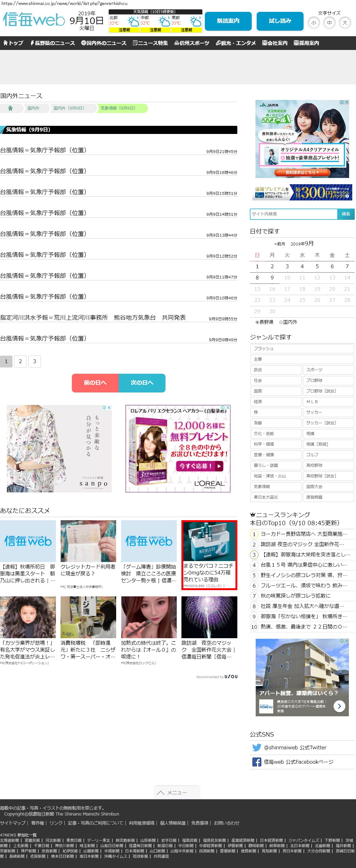Set text size to 中

[329, 23]
